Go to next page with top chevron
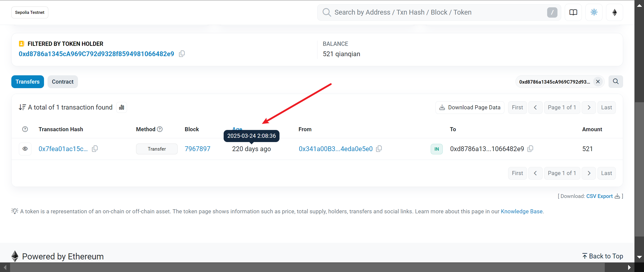This screenshot has width=644, height=272. 589,108
